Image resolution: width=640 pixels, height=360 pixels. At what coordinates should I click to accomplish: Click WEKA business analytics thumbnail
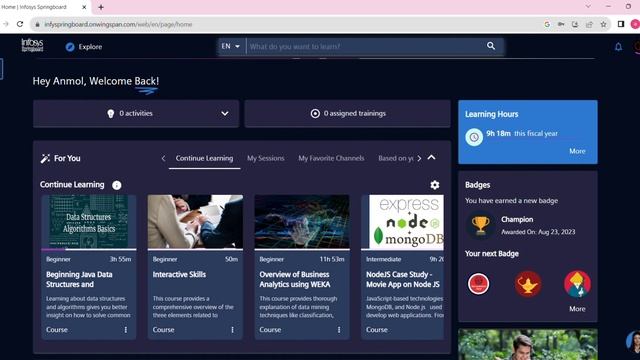(302, 221)
